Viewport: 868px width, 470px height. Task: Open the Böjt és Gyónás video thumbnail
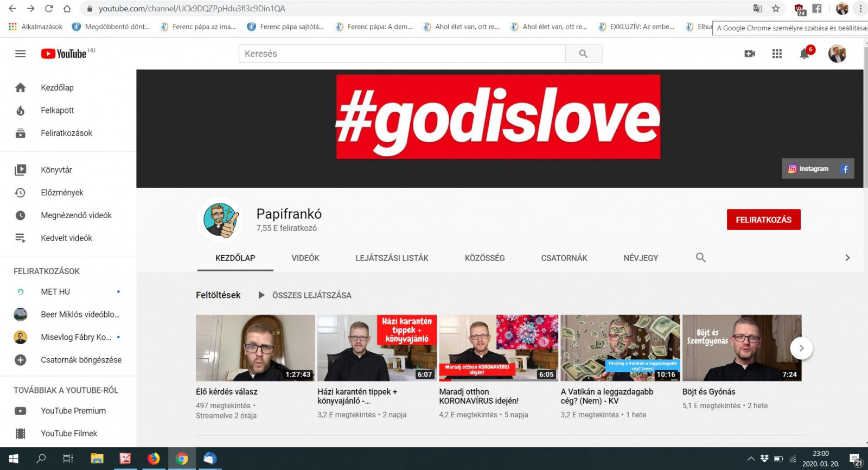742,348
